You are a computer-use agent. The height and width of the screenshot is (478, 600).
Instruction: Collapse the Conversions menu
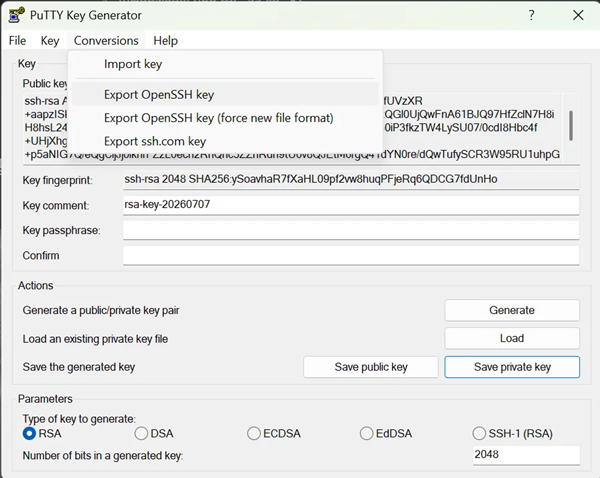click(106, 41)
